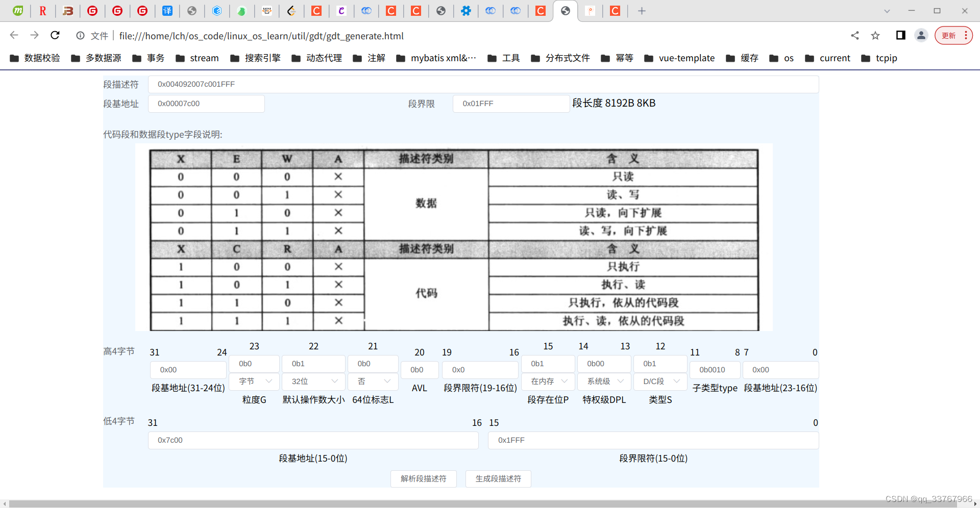Image resolution: width=980 pixels, height=508 pixels.
Task: Go back to the previous page
Action: (14, 35)
